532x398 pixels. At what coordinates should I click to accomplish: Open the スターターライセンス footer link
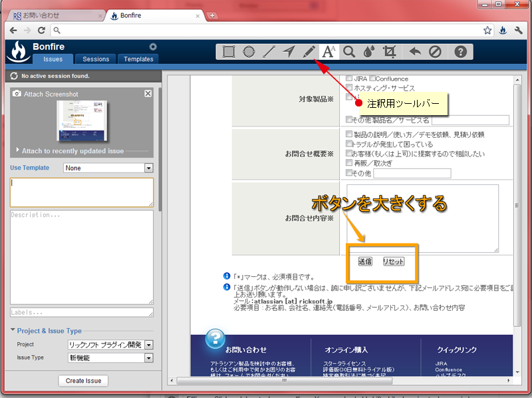tap(344, 363)
